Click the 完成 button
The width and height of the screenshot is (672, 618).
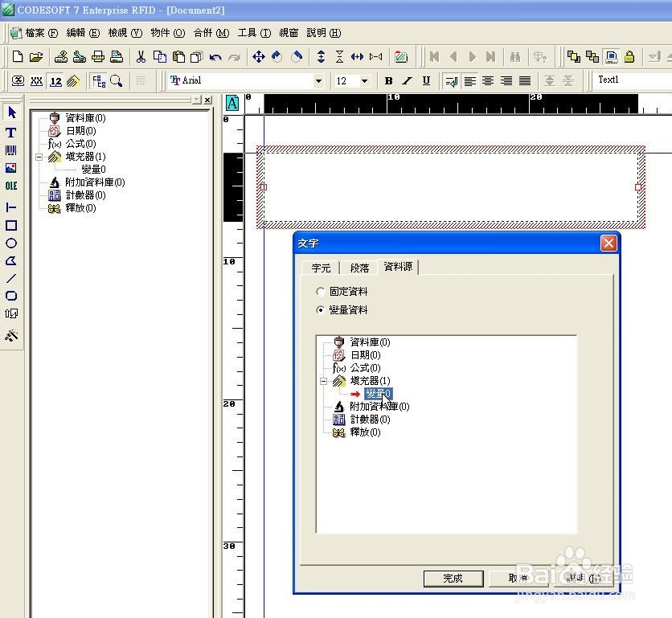click(x=453, y=579)
